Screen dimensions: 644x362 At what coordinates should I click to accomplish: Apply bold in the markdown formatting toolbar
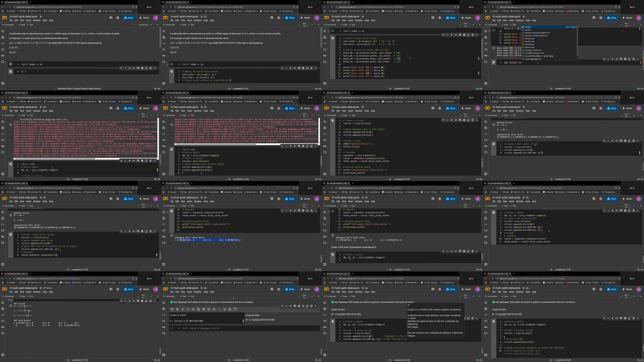[178, 309]
